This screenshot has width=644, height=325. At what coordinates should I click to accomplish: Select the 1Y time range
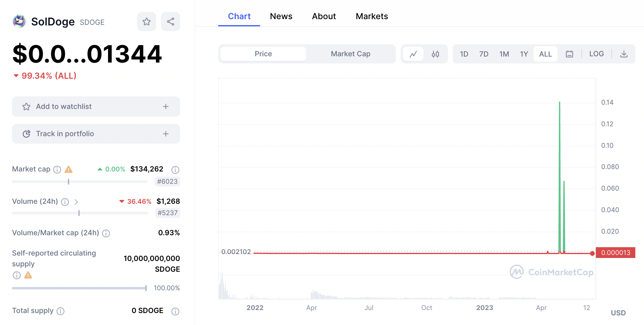[524, 54]
